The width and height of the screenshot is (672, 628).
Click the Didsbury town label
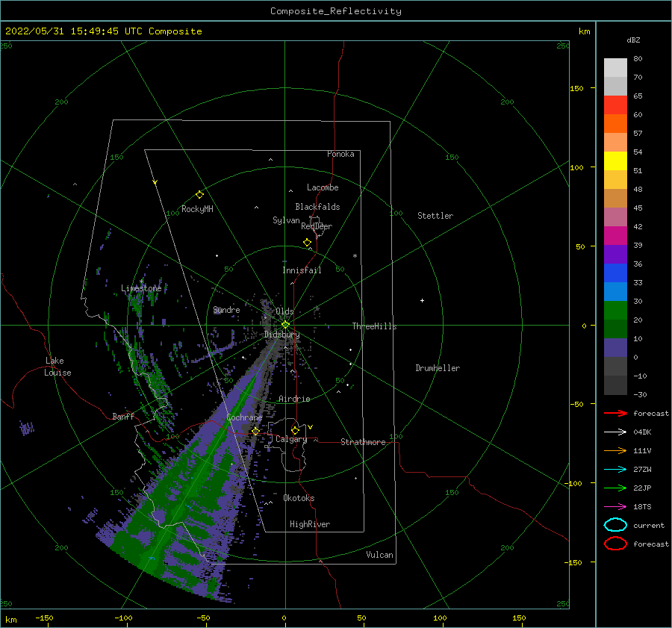[281, 335]
